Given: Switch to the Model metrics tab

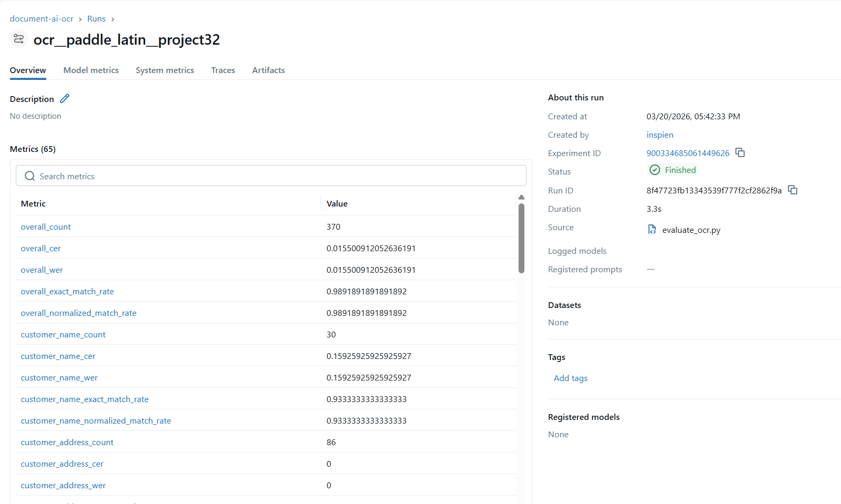Looking at the screenshot, I should click(x=91, y=70).
